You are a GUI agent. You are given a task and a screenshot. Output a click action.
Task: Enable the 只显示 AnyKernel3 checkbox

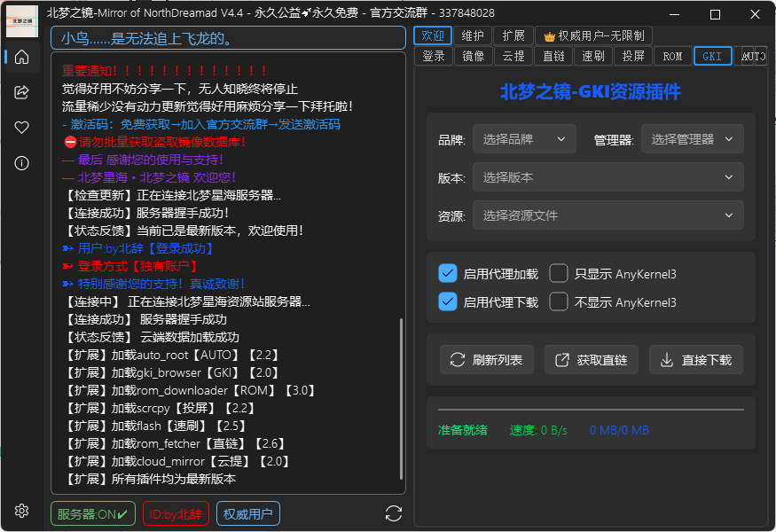click(x=560, y=273)
